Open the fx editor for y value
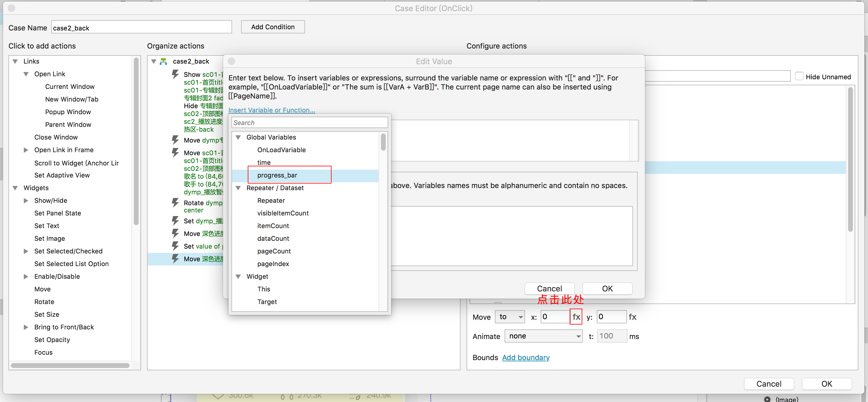 click(x=633, y=317)
